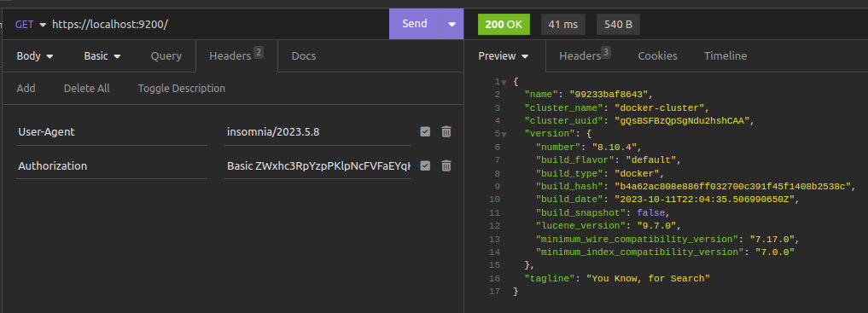The width and height of the screenshot is (868, 313).
Task: Click the minimum_wire_compatibility_version value "7.17.0"
Action: [772, 239]
